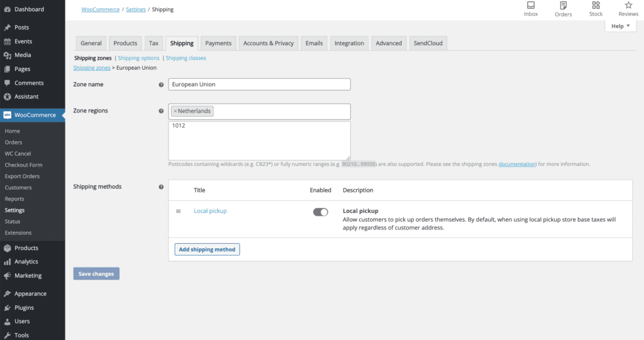Open the SendCloud tab
Screen dimensions: 644x340
(x=428, y=43)
